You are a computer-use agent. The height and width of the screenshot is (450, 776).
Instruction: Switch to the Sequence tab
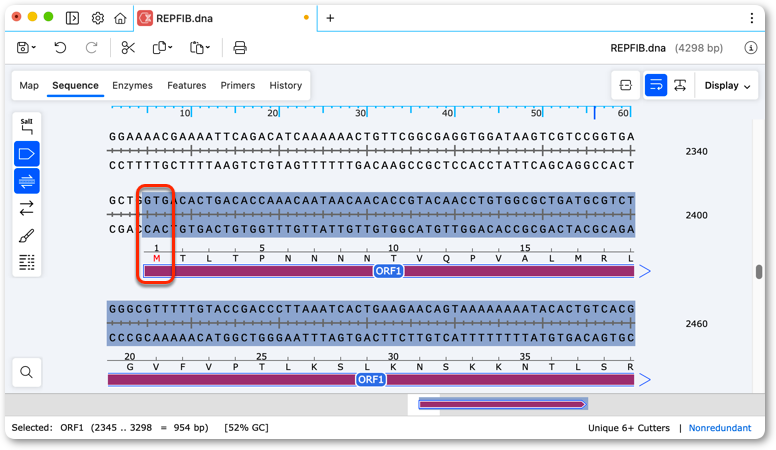pyautogui.click(x=75, y=86)
